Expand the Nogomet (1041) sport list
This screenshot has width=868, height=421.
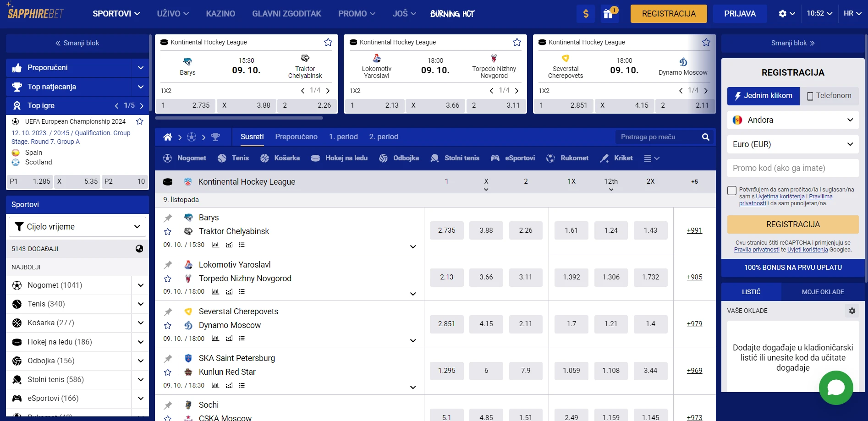click(141, 285)
